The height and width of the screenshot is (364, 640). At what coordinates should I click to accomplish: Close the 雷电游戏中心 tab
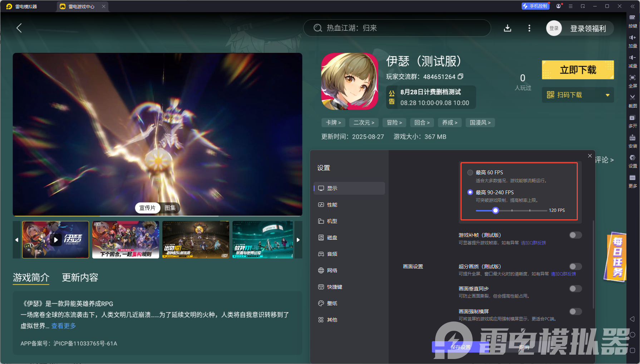coord(104,6)
